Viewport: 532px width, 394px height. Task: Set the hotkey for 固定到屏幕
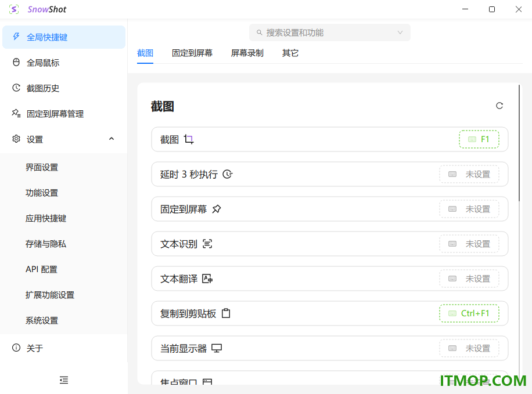(x=469, y=209)
